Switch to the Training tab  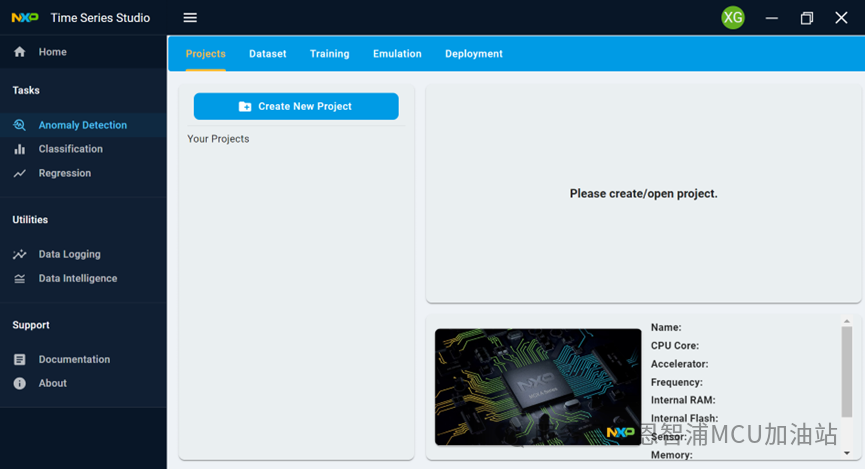point(329,54)
